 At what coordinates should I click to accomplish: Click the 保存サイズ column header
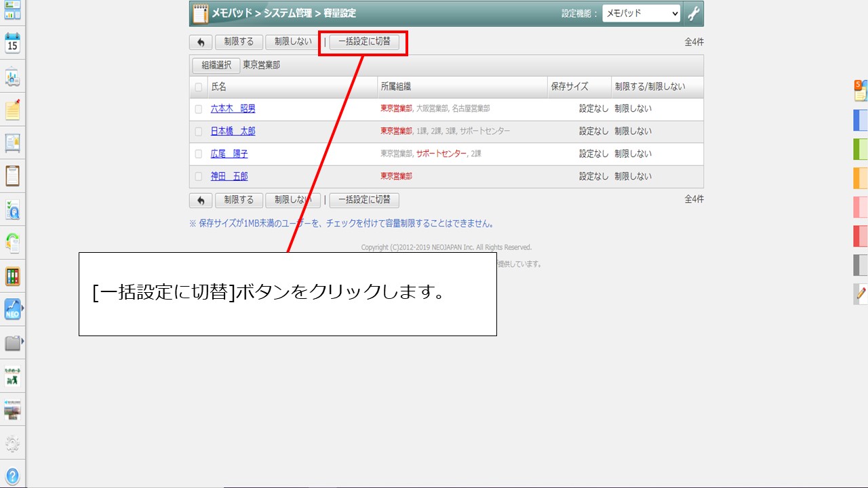pos(570,87)
